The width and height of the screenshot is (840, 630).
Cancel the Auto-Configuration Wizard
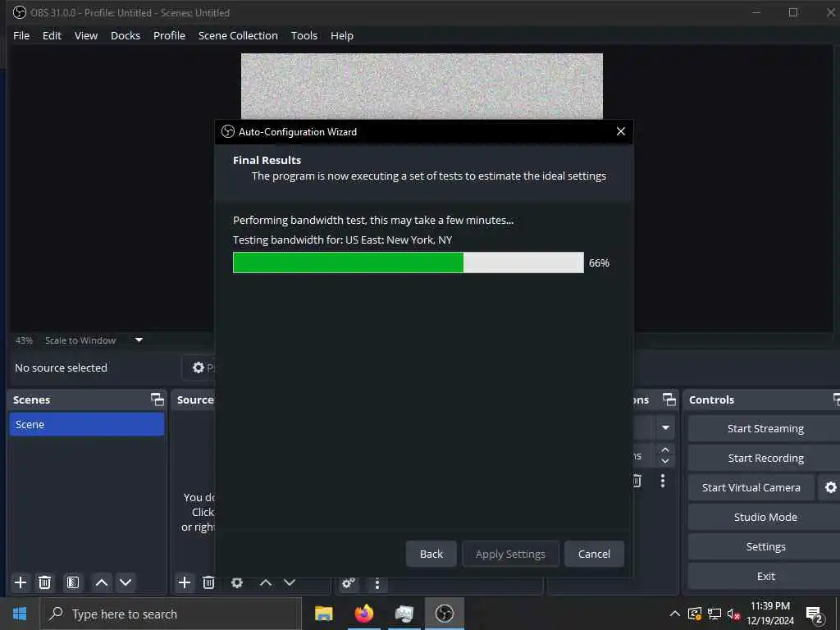click(594, 554)
